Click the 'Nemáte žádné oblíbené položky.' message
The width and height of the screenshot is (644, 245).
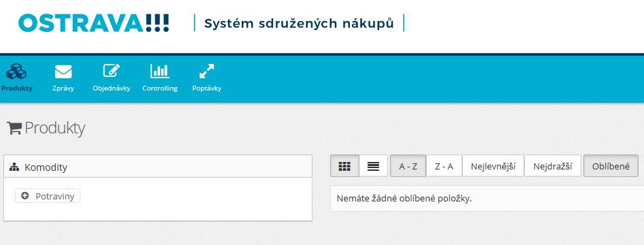404,199
